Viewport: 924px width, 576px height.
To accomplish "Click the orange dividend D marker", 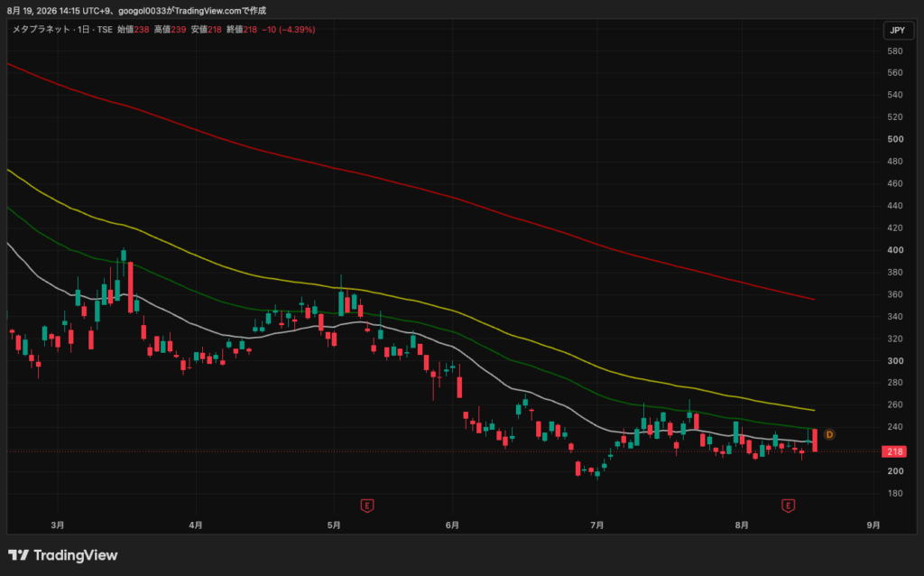I will (829, 434).
